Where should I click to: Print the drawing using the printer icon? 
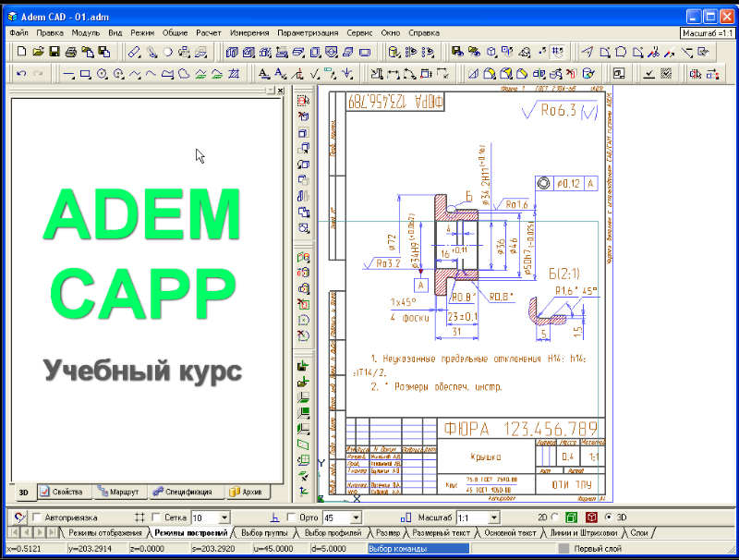pos(71,52)
